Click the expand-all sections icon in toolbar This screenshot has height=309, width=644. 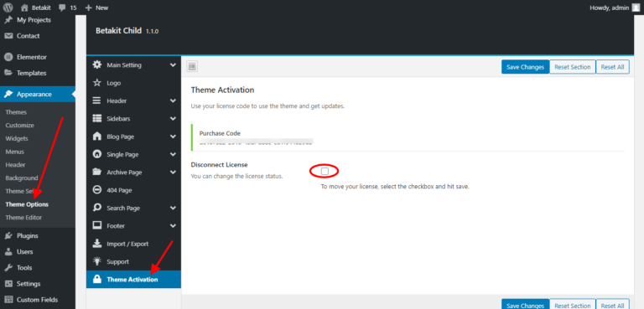tap(192, 66)
